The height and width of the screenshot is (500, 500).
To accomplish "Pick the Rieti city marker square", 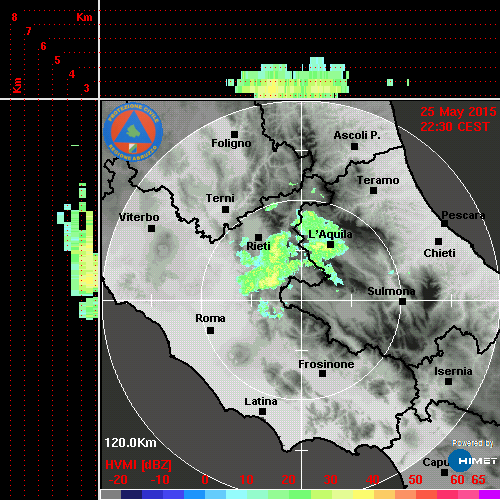I will coord(258,237).
